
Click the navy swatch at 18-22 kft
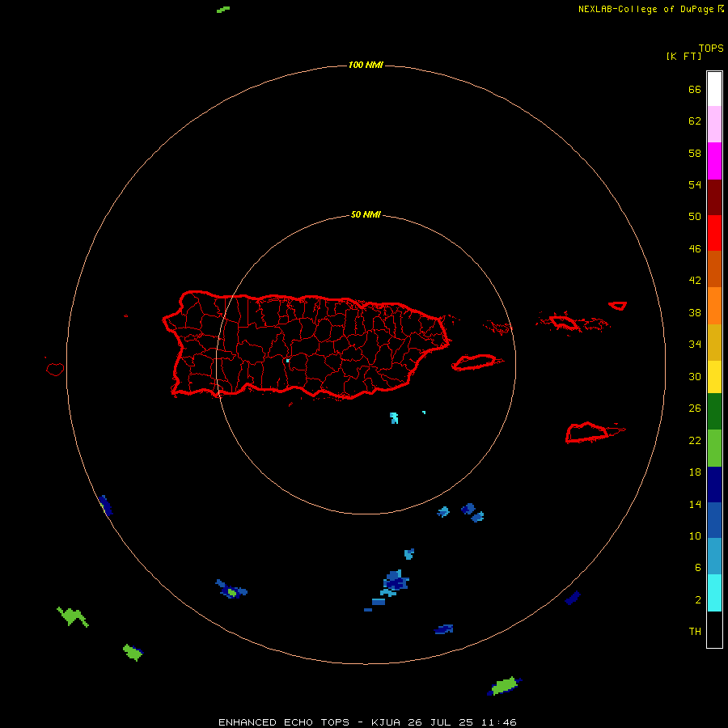(x=714, y=485)
